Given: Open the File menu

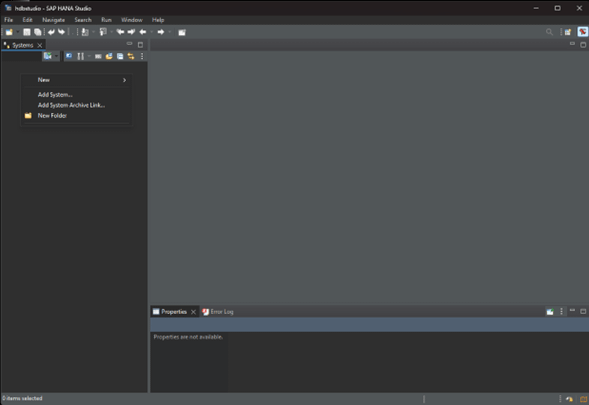Looking at the screenshot, I should (x=9, y=20).
